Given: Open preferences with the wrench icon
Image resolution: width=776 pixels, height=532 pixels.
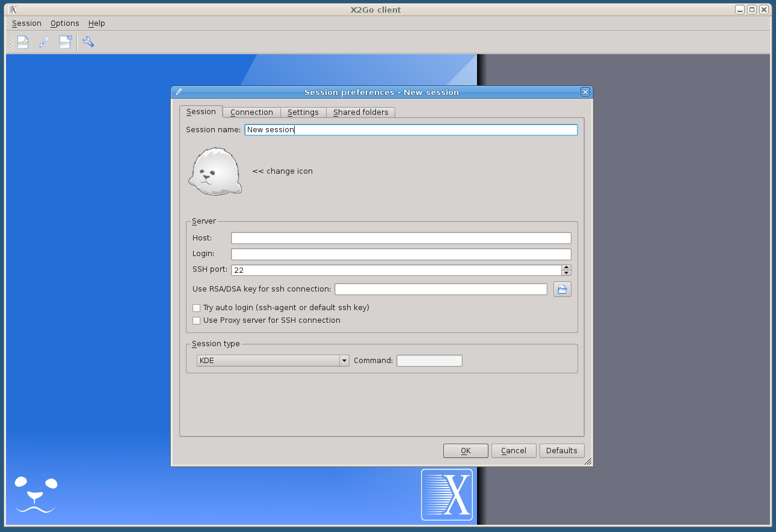Looking at the screenshot, I should coord(88,42).
